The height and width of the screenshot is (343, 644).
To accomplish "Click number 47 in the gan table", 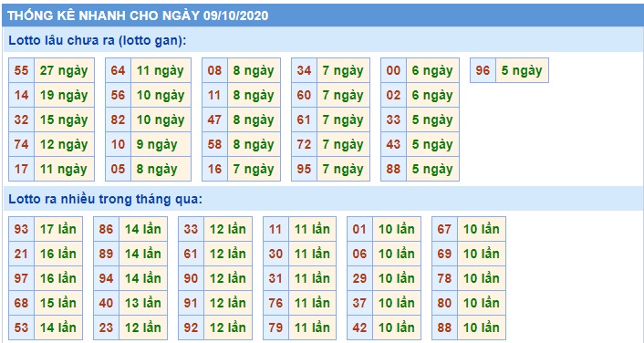I will (214, 120).
